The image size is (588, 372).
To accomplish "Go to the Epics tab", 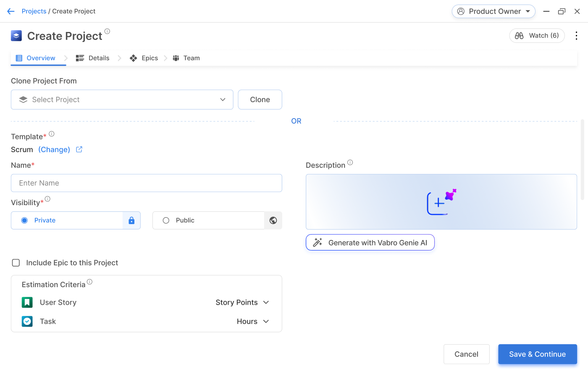I will (144, 58).
